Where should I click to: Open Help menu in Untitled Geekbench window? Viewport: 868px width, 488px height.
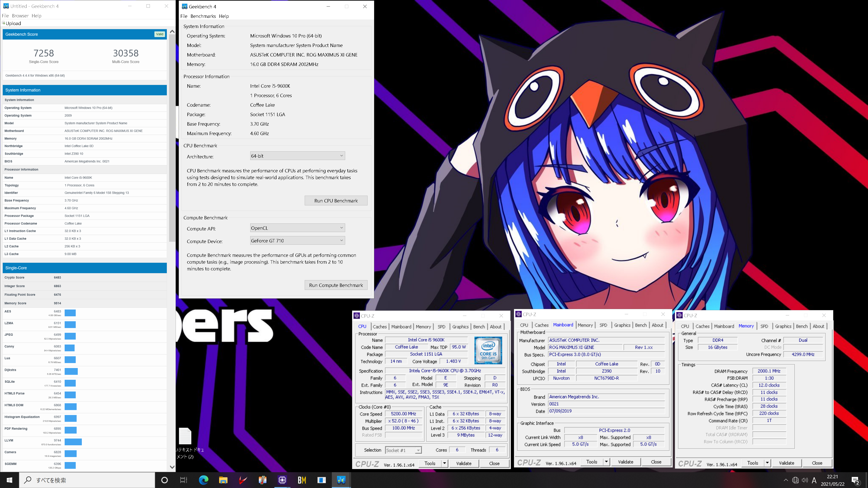[x=36, y=16]
